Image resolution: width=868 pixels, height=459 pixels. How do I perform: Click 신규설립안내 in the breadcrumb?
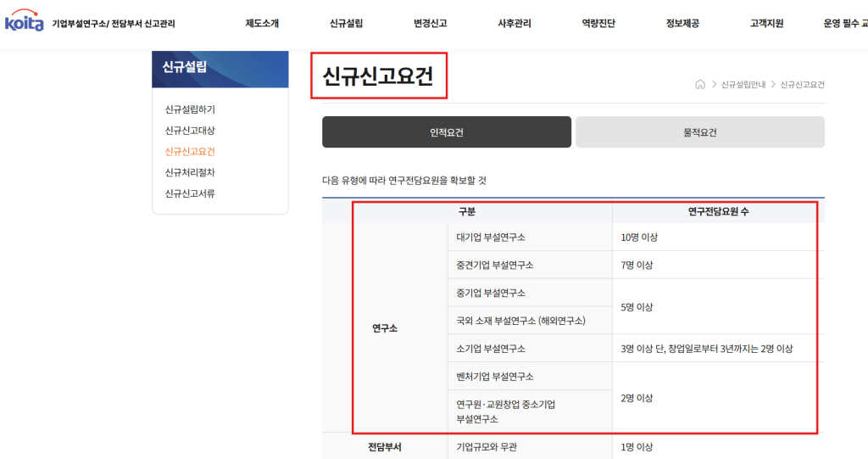coord(743,84)
